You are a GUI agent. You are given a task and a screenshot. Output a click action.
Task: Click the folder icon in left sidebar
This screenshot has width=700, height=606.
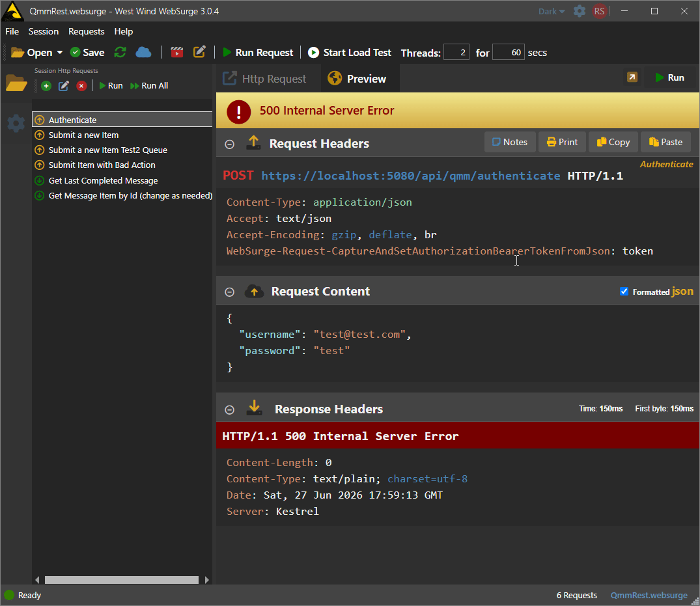click(x=16, y=83)
